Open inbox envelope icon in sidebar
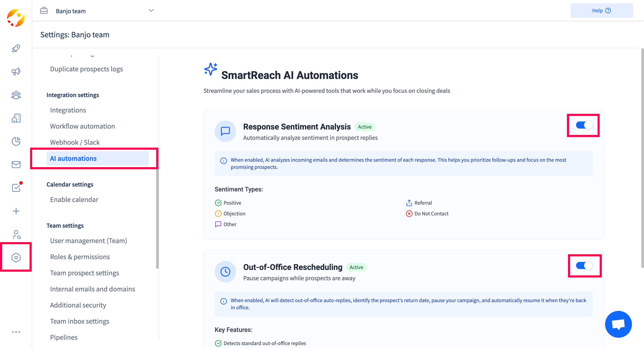The image size is (644, 348). 16,165
